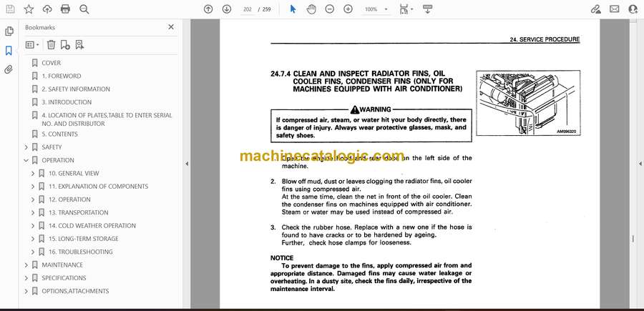644x311 pixels.
Task: Zoom out with the minus icon
Action: click(329, 9)
